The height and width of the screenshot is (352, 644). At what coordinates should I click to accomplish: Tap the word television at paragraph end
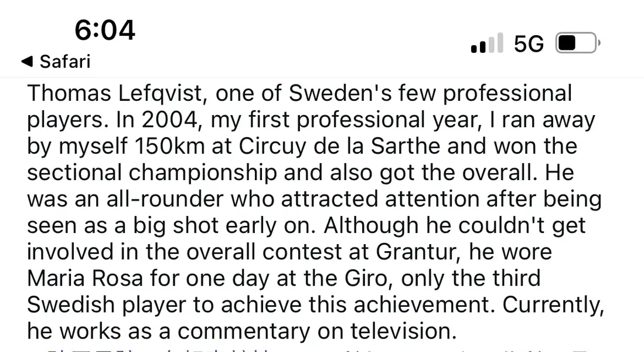click(x=401, y=331)
